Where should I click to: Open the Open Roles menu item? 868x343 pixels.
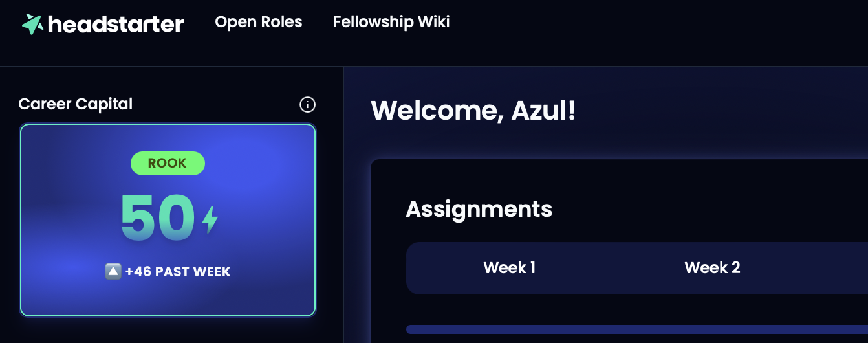259,22
